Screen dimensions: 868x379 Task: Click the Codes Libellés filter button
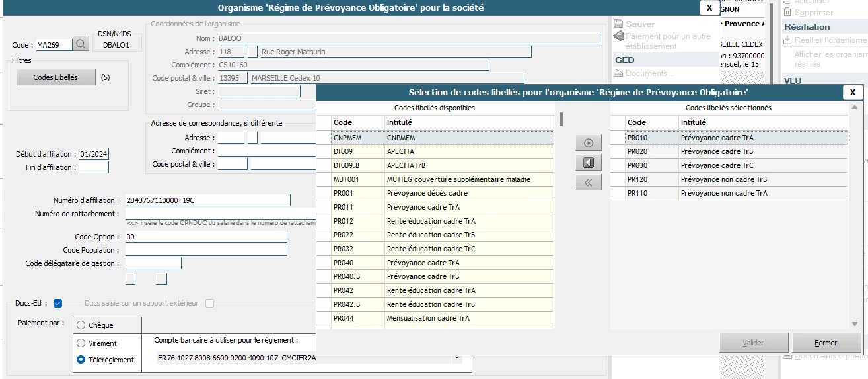[55, 77]
